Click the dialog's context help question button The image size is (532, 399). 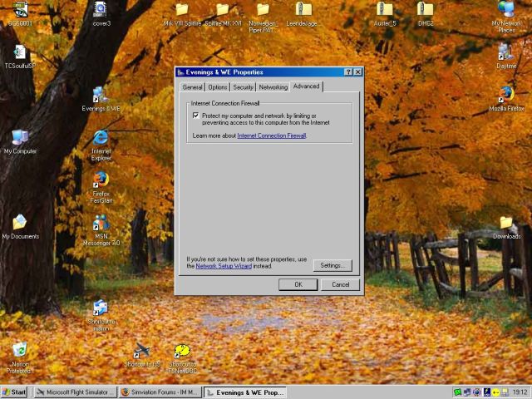pos(348,72)
